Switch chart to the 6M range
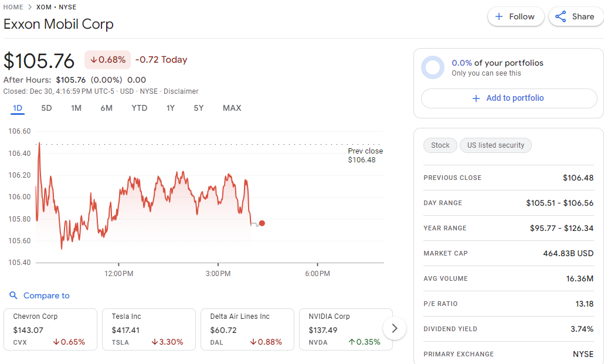The width and height of the screenshot is (604, 364). pyautogui.click(x=107, y=108)
